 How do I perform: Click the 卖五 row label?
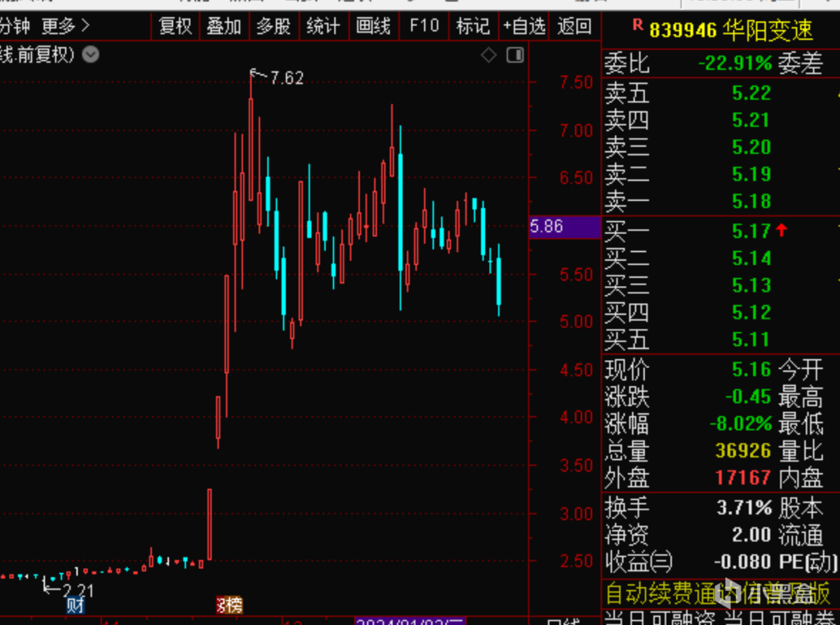[x=627, y=93]
